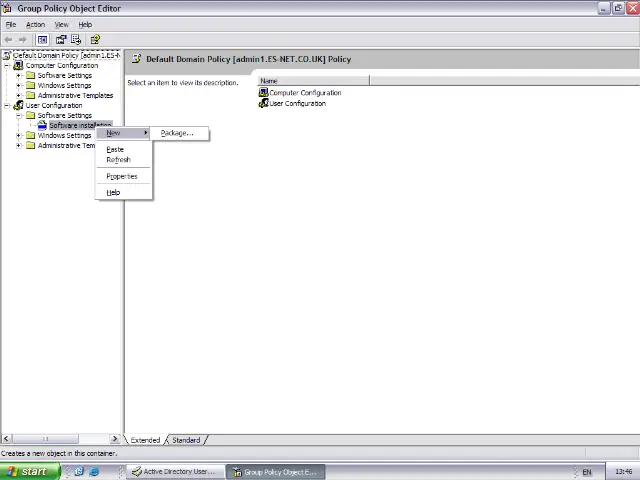Collapse the User Configuration tree node
Image resolution: width=640 pixels, height=480 pixels.
pyautogui.click(x=7, y=105)
